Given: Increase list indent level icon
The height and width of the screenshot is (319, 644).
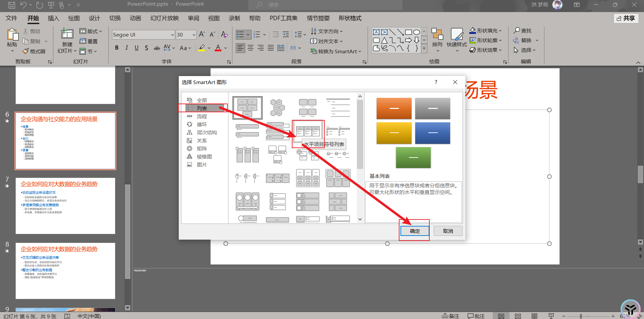Looking at the screenshot, I should click(286, 35).
